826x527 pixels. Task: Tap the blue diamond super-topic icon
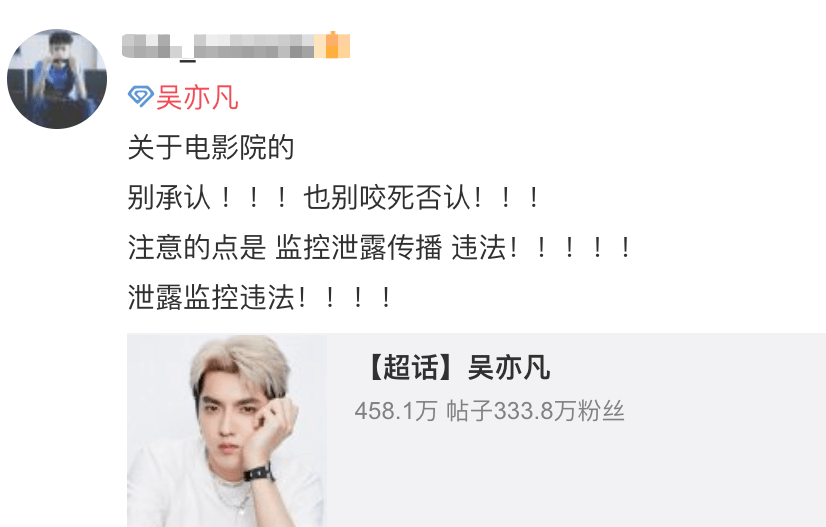tap(140, 96)
